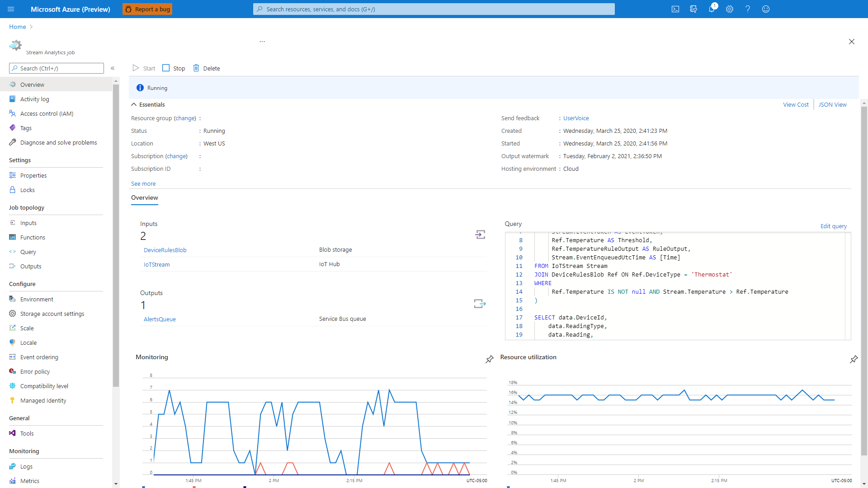Click the Monitoring panel pin icon
This screenshot has width=868, height=488.
pos(489,359)
